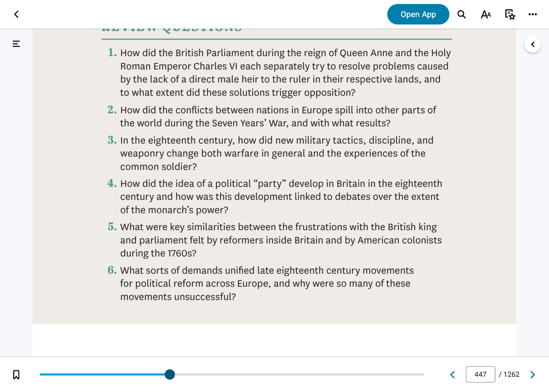Screen dimensions: 549x392
Task: Go to the previous page chevron
Action: [452, 374]
